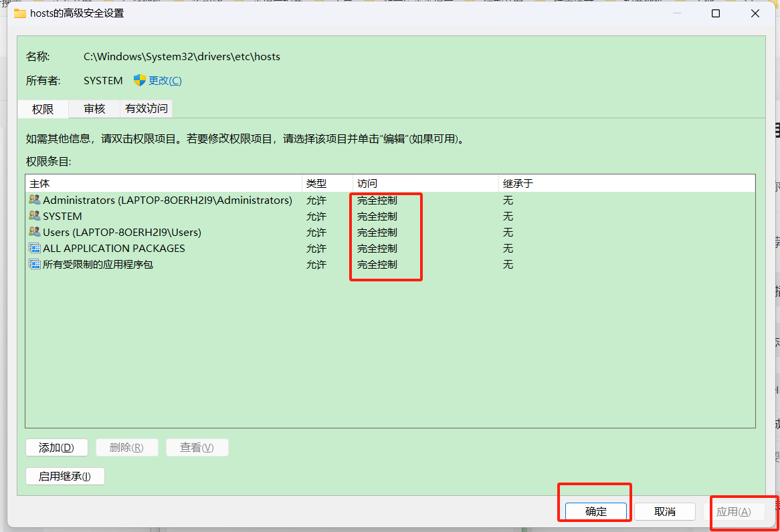780x532 pixels.
Task: Select the SYSTEM permission entry
Action: (390, 216)
